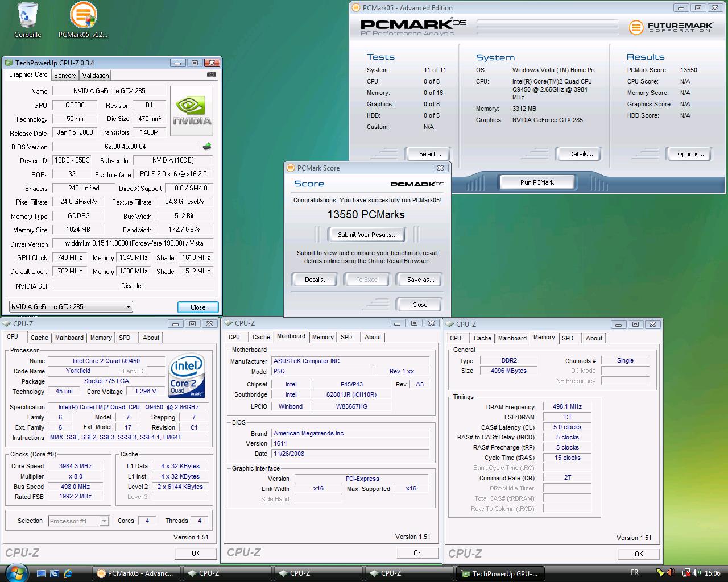Click GPU Clock value 749 MHz
The image size is (728, 582).
tap(71, 257)
